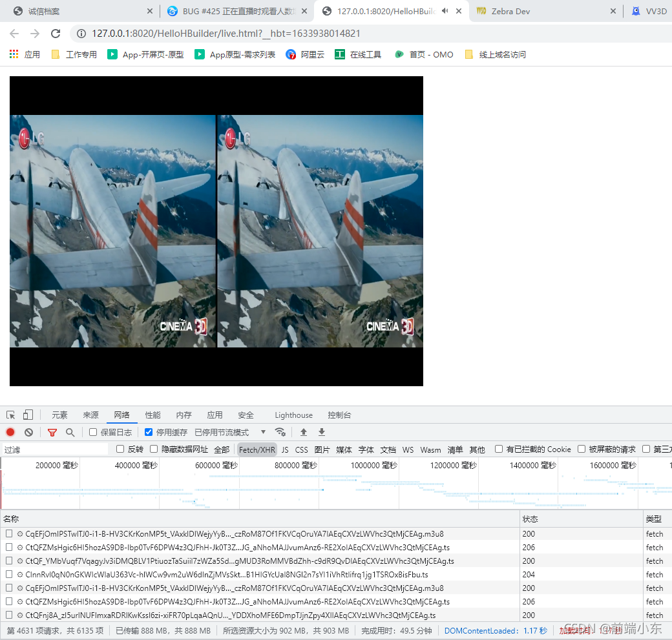Switch to 来源 DevTools tab
The height and width of the screenshot is (640, 672).
pos(91,415)
